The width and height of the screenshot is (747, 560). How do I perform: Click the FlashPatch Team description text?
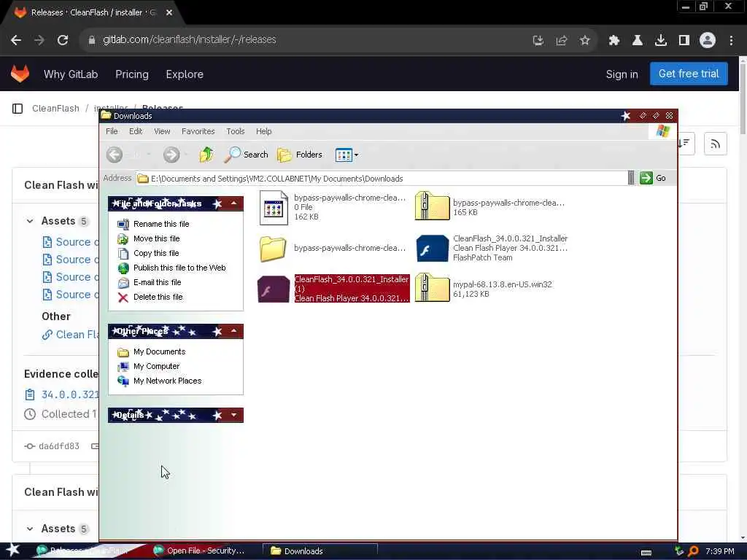pyautogui.click(x=483, y=257)
